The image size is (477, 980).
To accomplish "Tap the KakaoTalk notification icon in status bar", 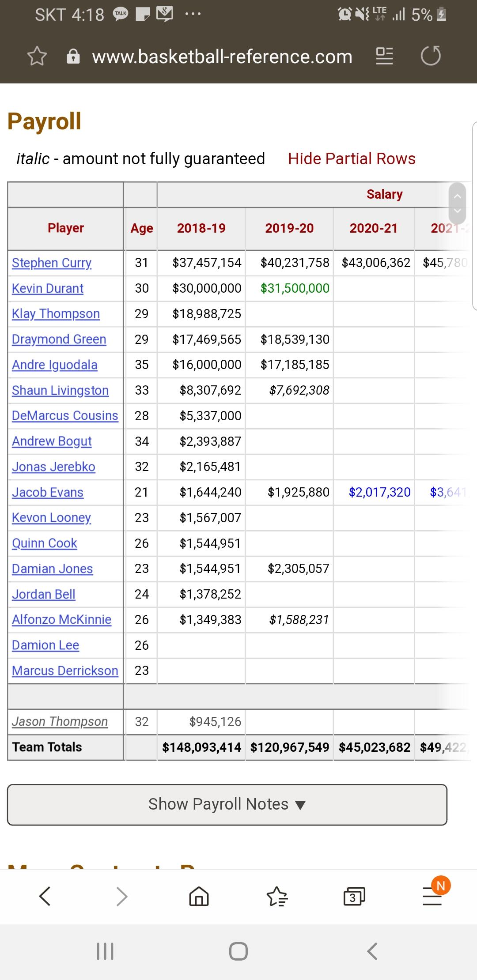I will pyautogui.click(x=120, y=14).
